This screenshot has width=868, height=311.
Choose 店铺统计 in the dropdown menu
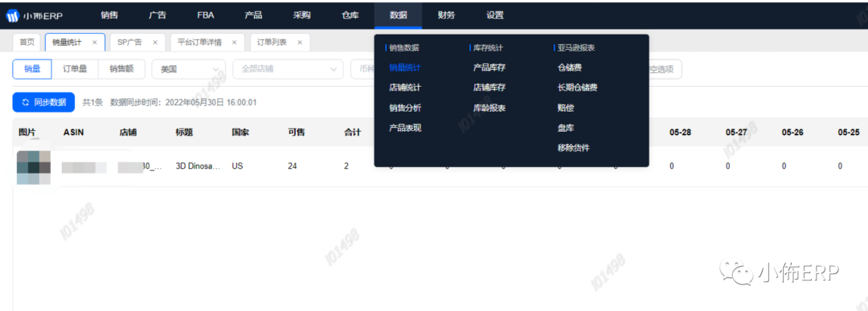point(405,88)
